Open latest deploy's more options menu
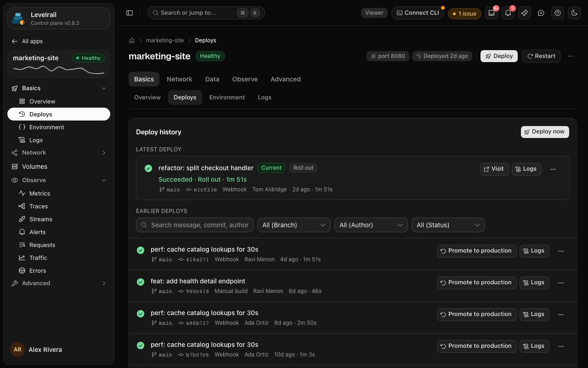Viewport: 588px width, 368px height. 553,169
